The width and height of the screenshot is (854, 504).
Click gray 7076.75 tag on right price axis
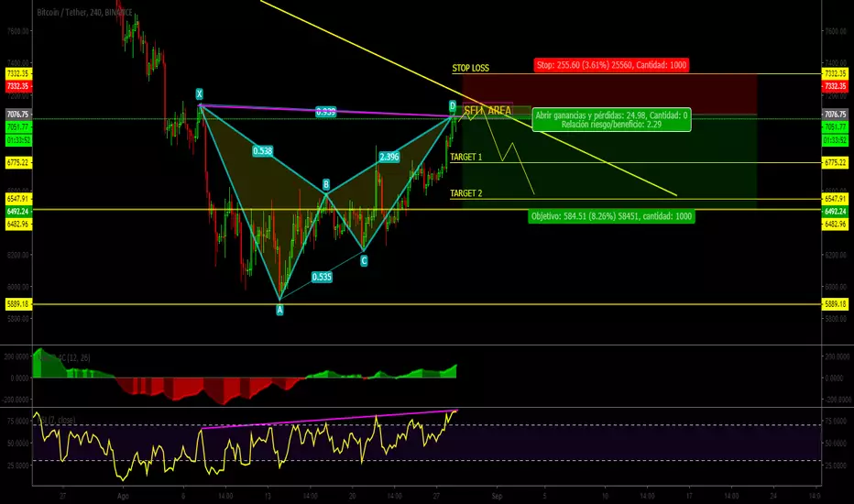[x=835, y=115]
